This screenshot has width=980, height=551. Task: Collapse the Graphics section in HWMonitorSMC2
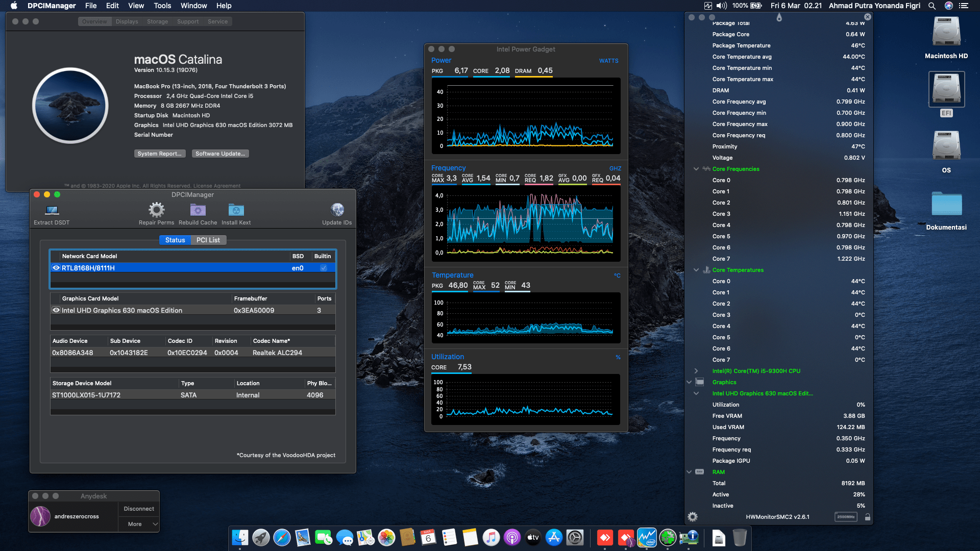click(x=689, y=382)
